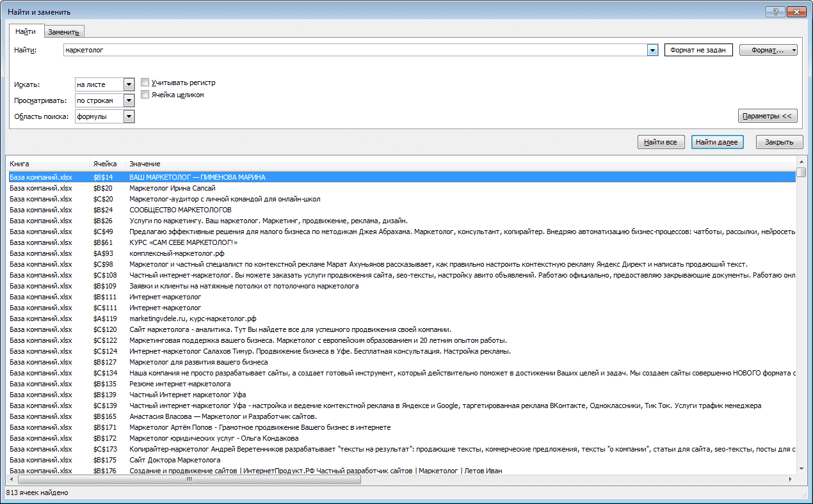Click the Найти search input field
813x504 pixels.
pos(355,50)
